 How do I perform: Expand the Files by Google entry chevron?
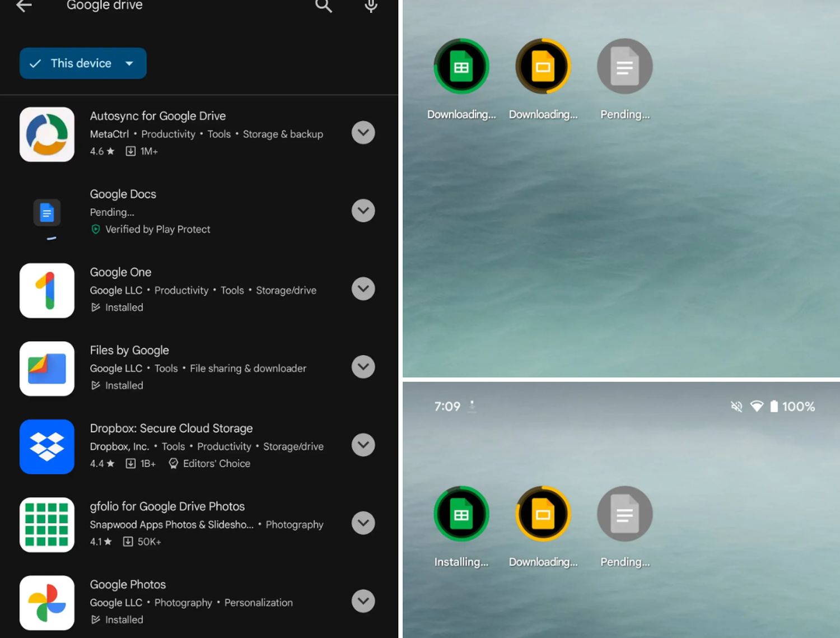(x=363, y=367)
